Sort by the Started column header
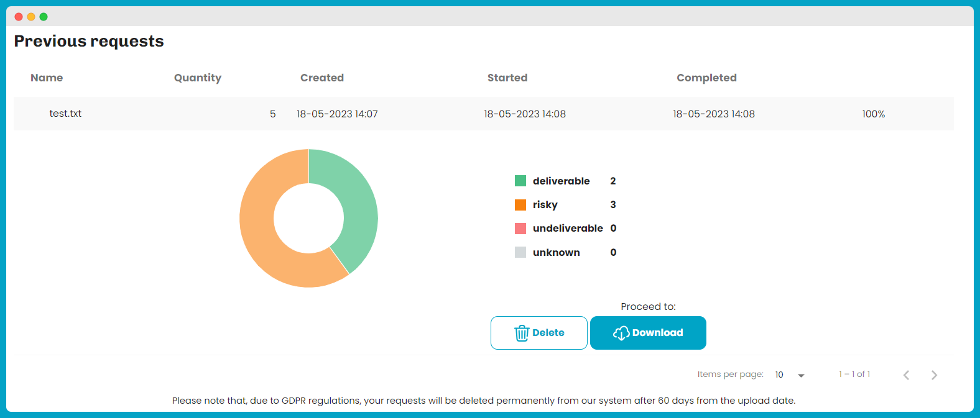 coord(507,78)
